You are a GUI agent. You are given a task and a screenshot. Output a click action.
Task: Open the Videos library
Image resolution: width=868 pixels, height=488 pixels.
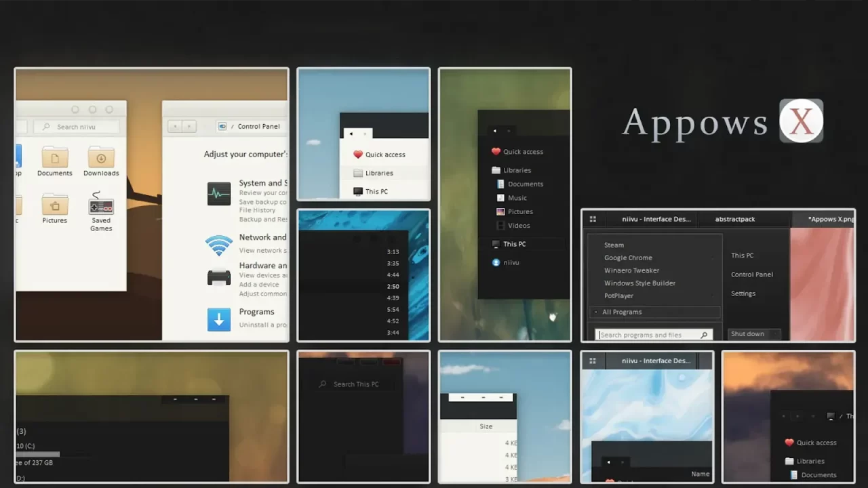click(x=513, y=225)
